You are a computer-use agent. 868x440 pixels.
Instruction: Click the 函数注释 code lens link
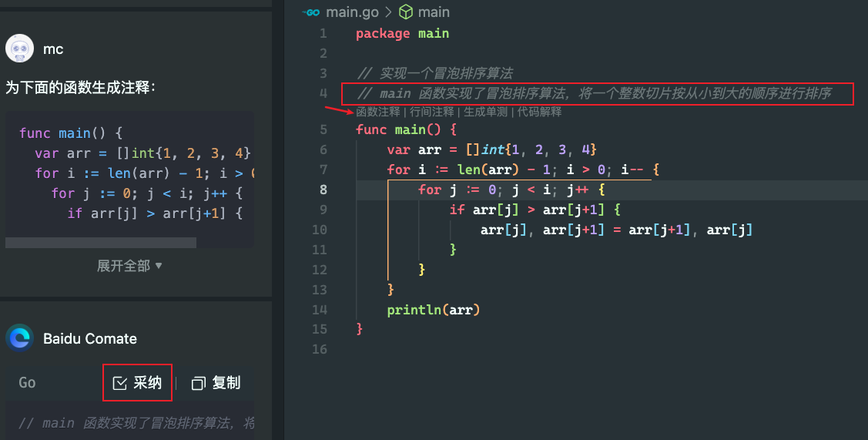point(377,112)
